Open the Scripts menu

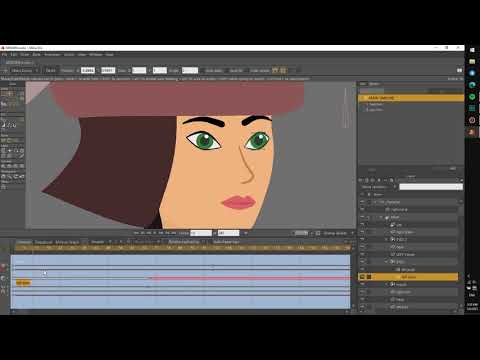[x=69, y=54]
